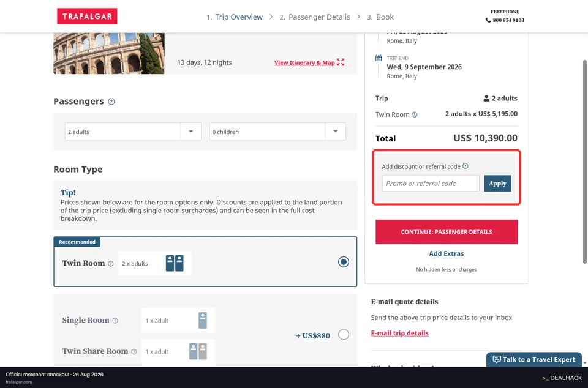Viewport: 588px width, 388px height.
Task: Go to step 1 Trip Overview
Action: [235, 17]
